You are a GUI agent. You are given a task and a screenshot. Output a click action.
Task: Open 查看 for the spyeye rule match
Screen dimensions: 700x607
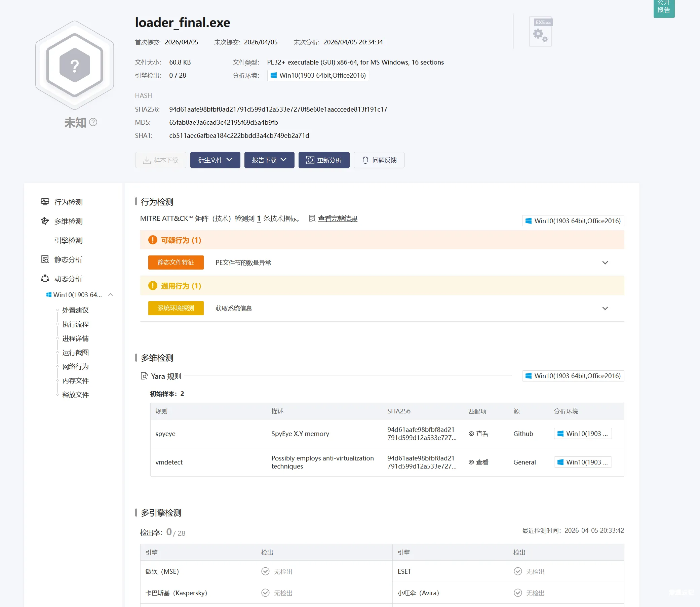point(478,434)
